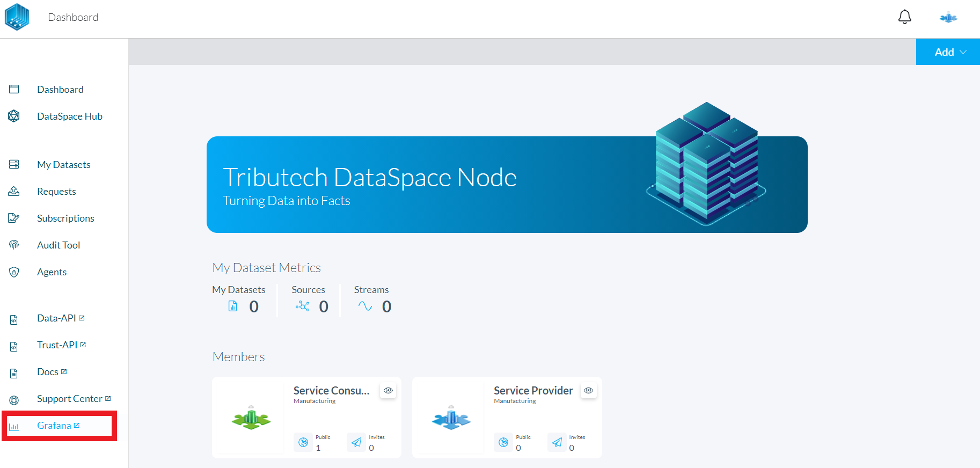Click the Support Center lifebuoy icon
This screenshot has width=980, height=468.
click(14, 400)
